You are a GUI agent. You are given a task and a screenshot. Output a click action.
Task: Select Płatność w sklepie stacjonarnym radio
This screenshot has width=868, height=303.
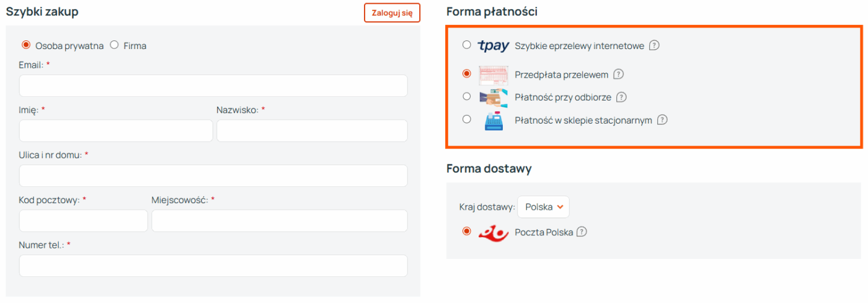click(466, 119)
